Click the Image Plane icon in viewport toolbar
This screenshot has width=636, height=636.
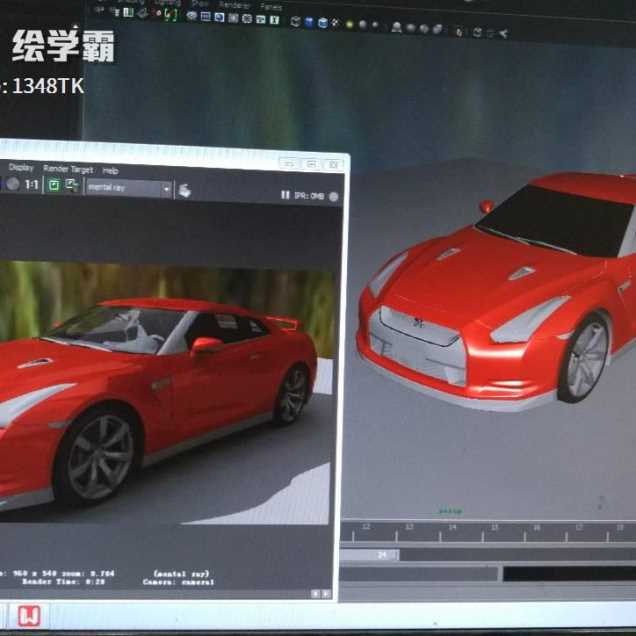coord(142,13)
